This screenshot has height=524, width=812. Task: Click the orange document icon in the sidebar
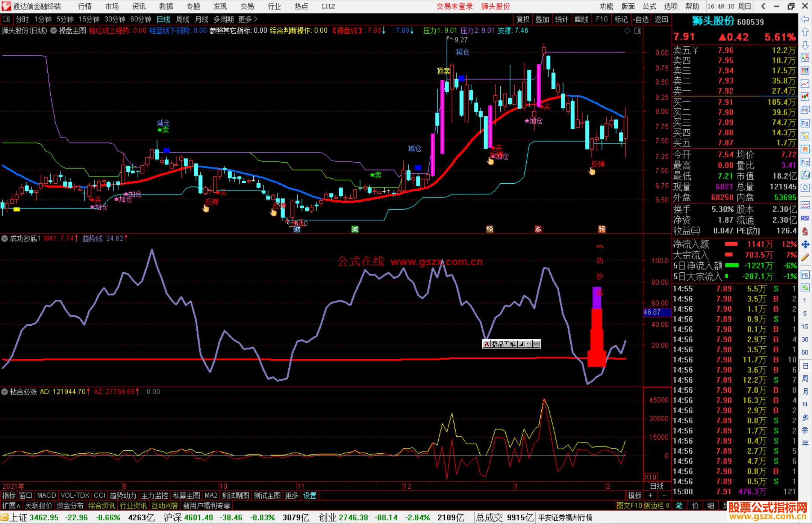coord(805,149)
